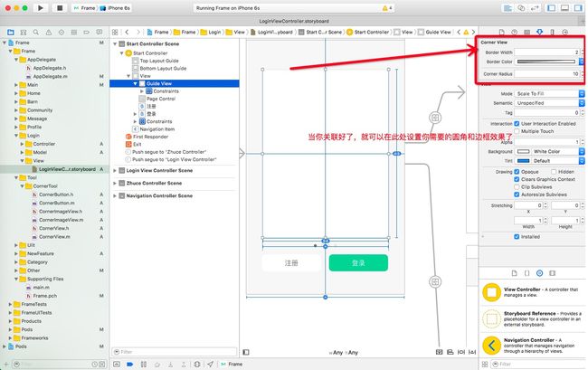Expand the Community folder
The height and width of the screenshot is (370, 588).
[16, 110]
